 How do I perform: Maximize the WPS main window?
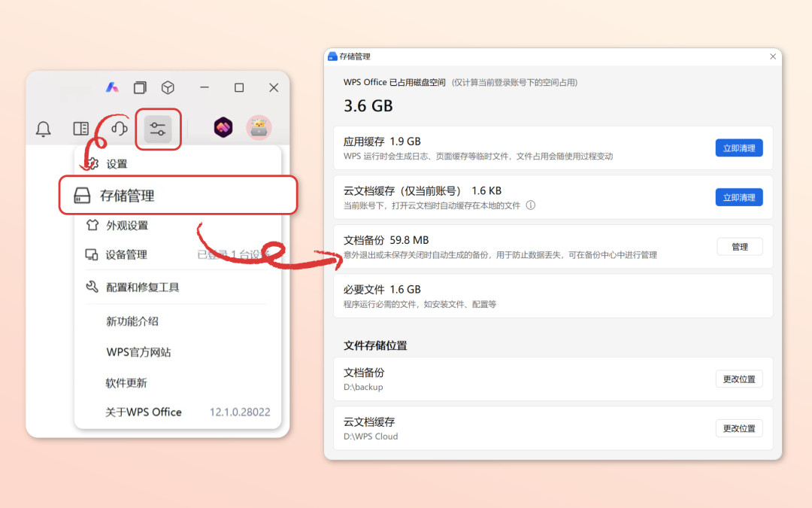239,87
